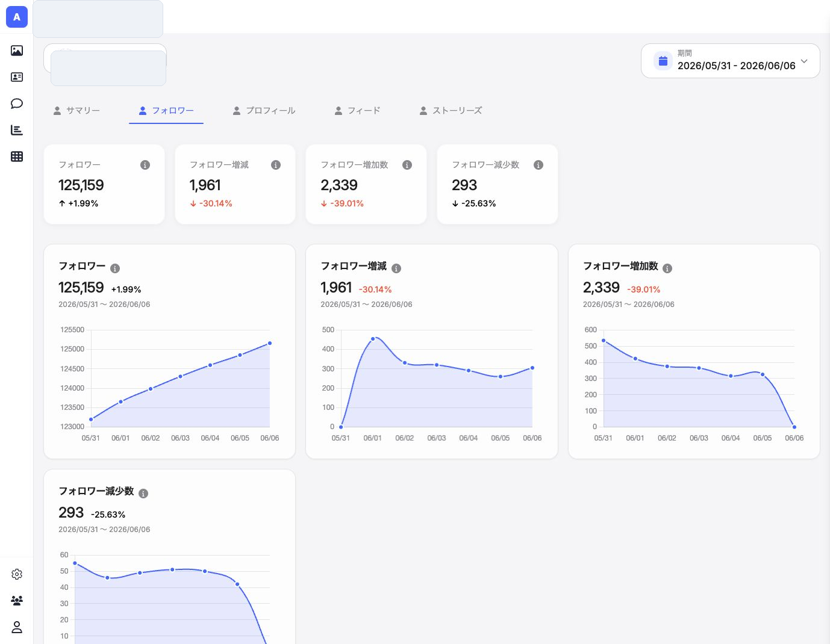
Task: Open the ストーリーズ tab
Action: coord(451,111)
